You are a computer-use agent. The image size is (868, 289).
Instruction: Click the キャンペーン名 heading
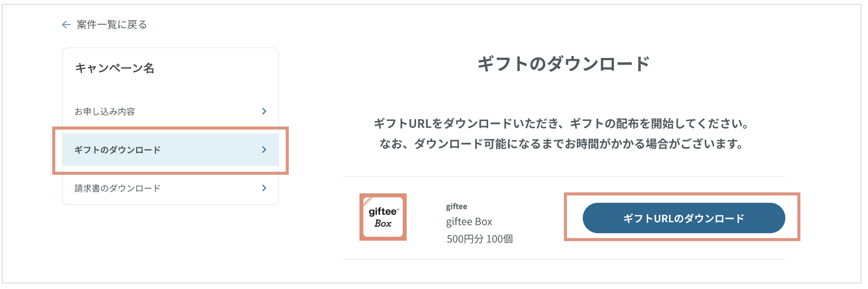[x=115, y=68]
